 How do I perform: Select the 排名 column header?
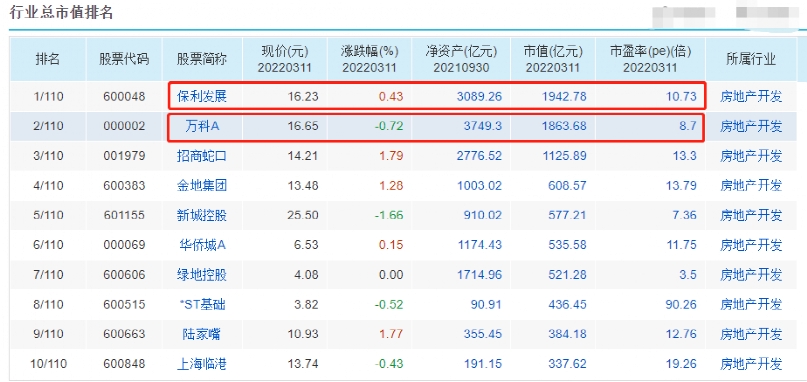[47, 59]
